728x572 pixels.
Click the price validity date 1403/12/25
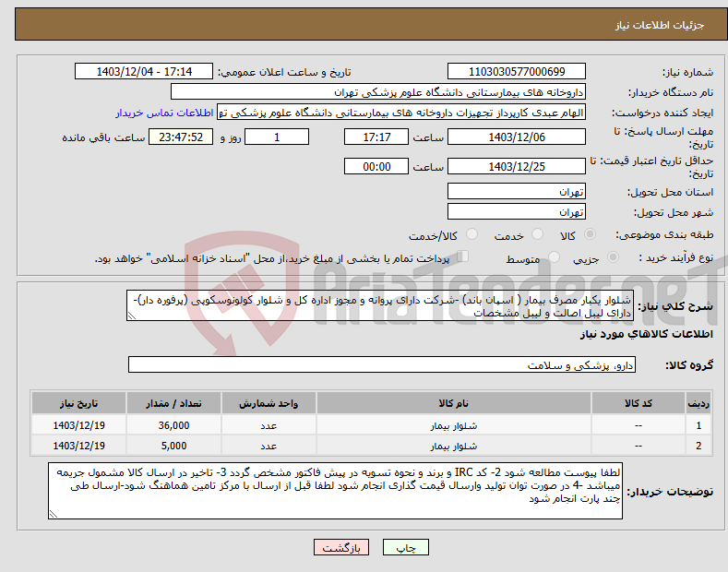coord(517,166)
